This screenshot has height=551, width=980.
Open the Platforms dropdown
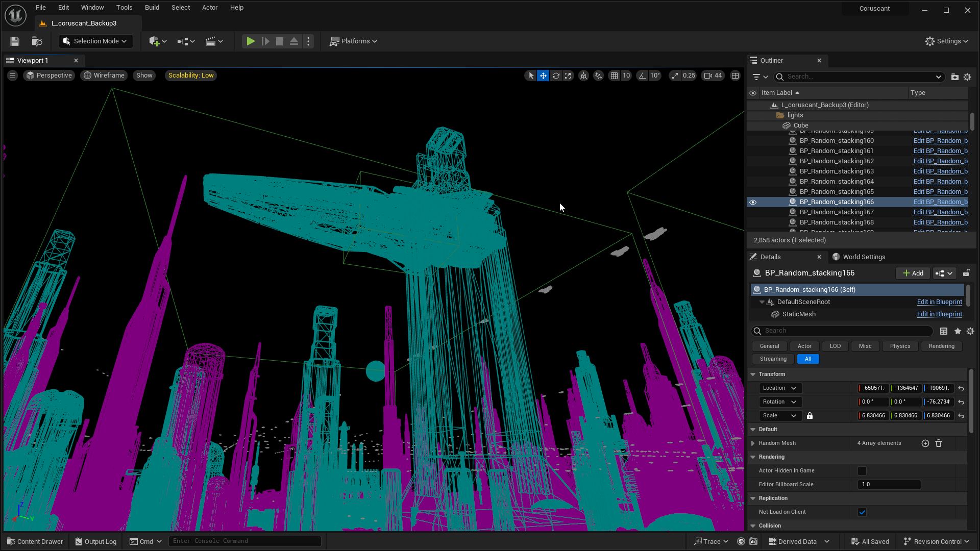click(353, 41)
